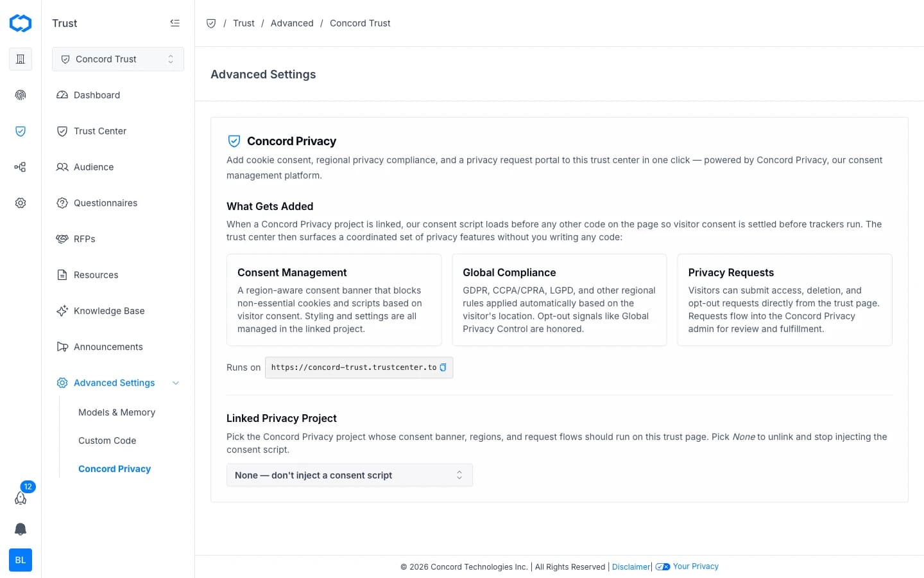Click Concord Trust in breadcrumb
The height and width of the screenshot is (578, 924).
360,23
